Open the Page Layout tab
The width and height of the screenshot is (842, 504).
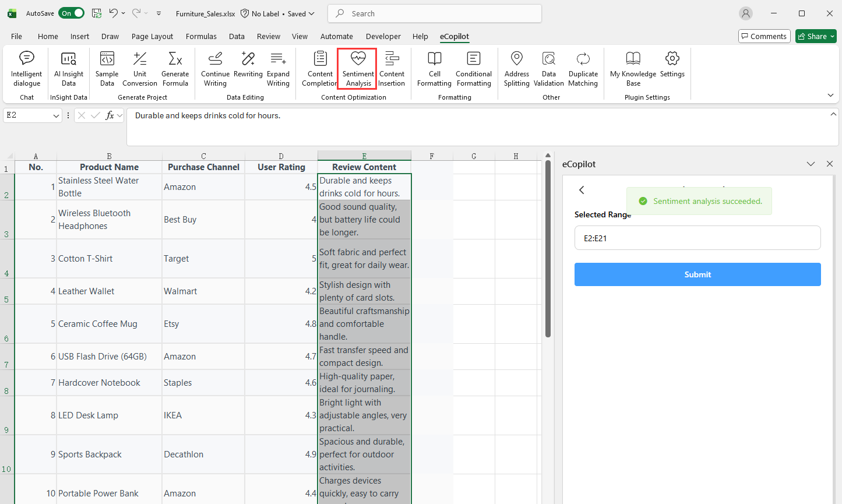(x=152, y=36)
